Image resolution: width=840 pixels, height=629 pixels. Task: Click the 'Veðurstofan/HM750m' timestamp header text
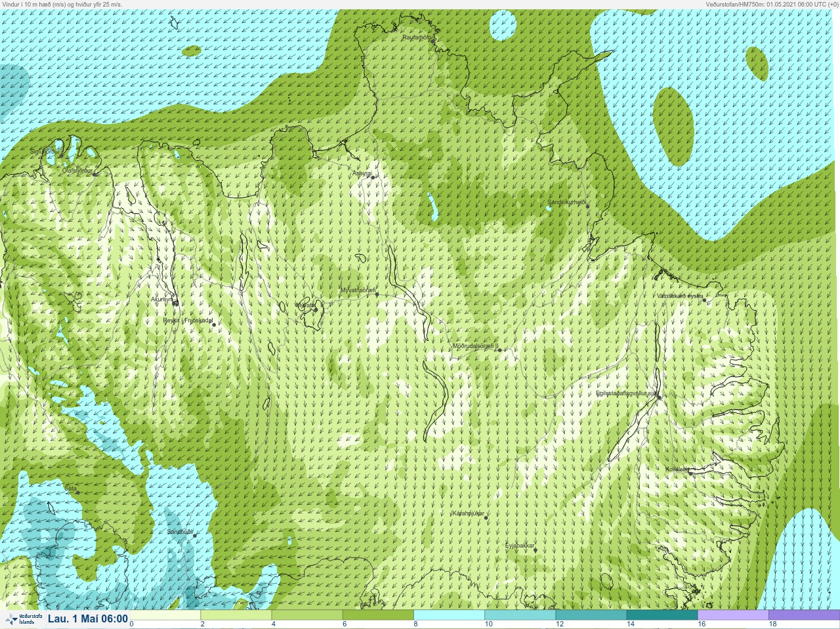(x=771, y=4)
